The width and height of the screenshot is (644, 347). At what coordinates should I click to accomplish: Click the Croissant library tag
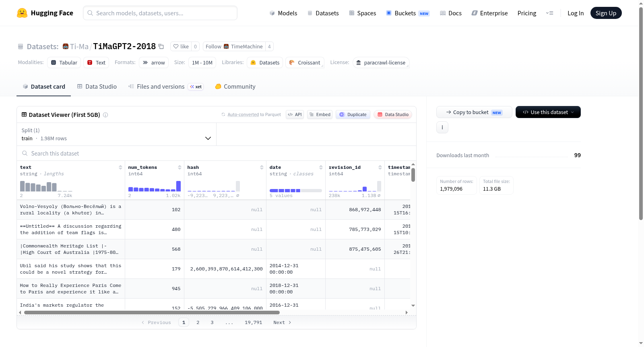tap(305, 62)
